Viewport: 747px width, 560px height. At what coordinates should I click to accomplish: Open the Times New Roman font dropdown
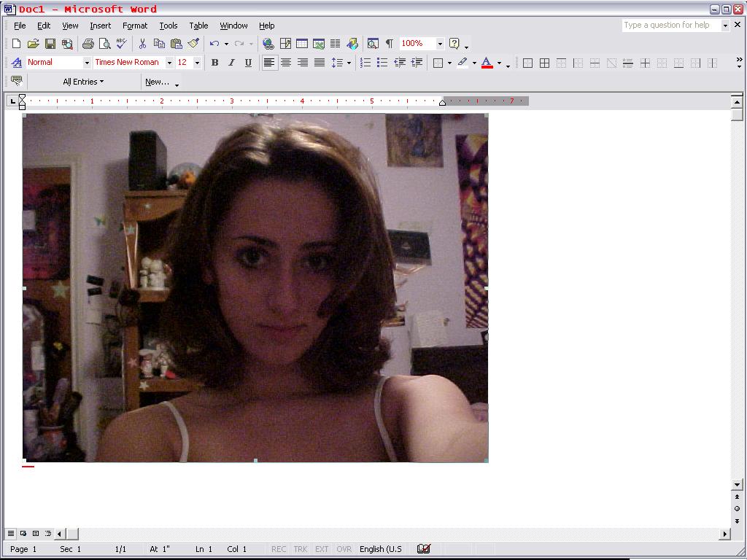click(169, 63)
